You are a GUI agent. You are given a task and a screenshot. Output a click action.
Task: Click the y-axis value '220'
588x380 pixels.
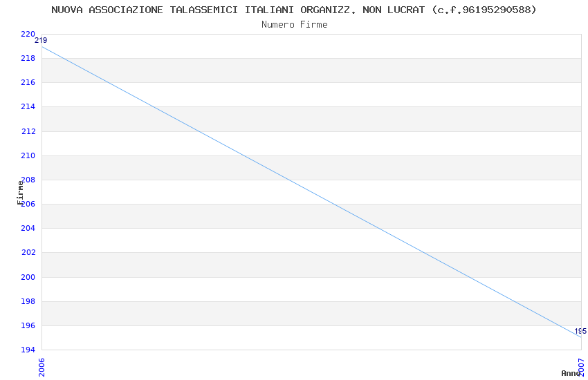tap(28, 34)
